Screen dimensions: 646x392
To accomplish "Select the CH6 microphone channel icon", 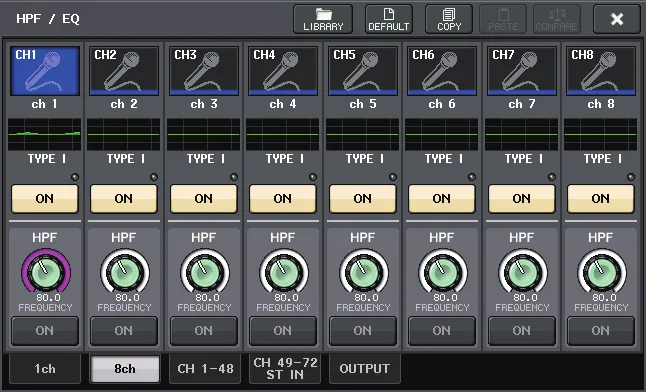I will (442, 71).
